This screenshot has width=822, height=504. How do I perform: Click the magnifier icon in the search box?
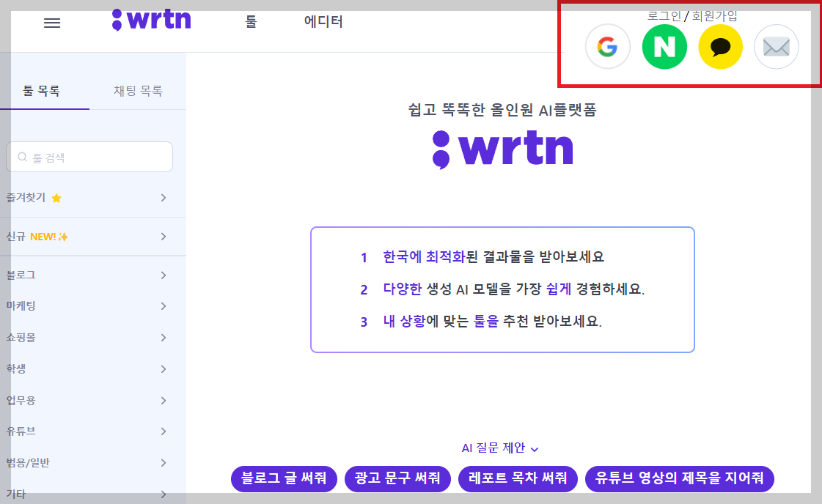pos(21,156)
